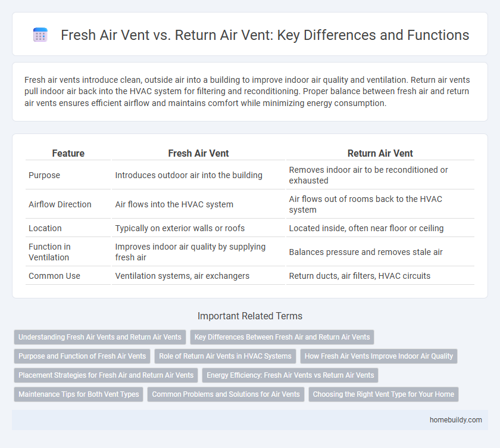
Task: Click the homebuildy.com footer link
Action: (x=455, y=420)
